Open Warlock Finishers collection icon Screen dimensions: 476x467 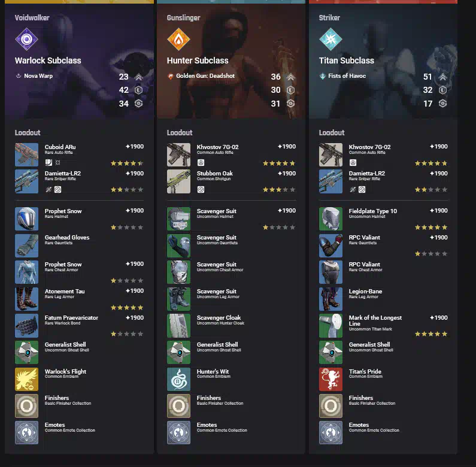pos(27,406)
